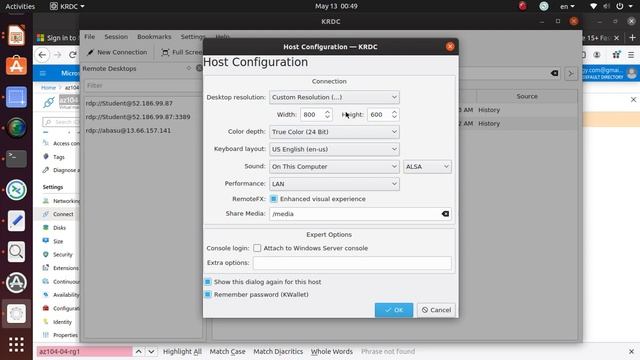Launch Ubuntu Software from the dock
This screenshot has height=360, width=640.
point(16,66)
